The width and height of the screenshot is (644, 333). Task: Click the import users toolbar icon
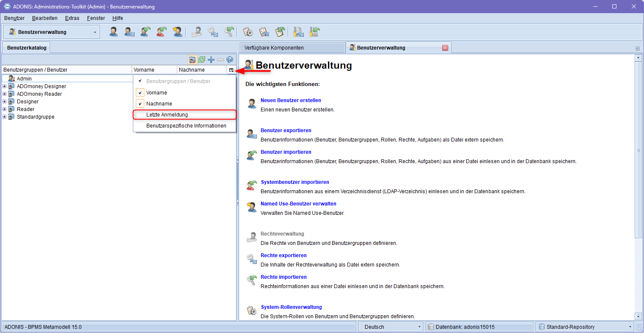(x=146, y=32)
